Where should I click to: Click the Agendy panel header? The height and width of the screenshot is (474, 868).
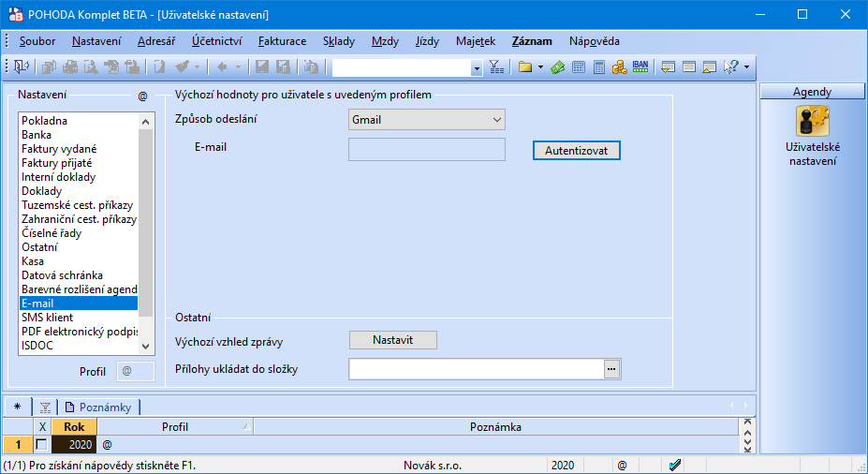coord(812,92)
